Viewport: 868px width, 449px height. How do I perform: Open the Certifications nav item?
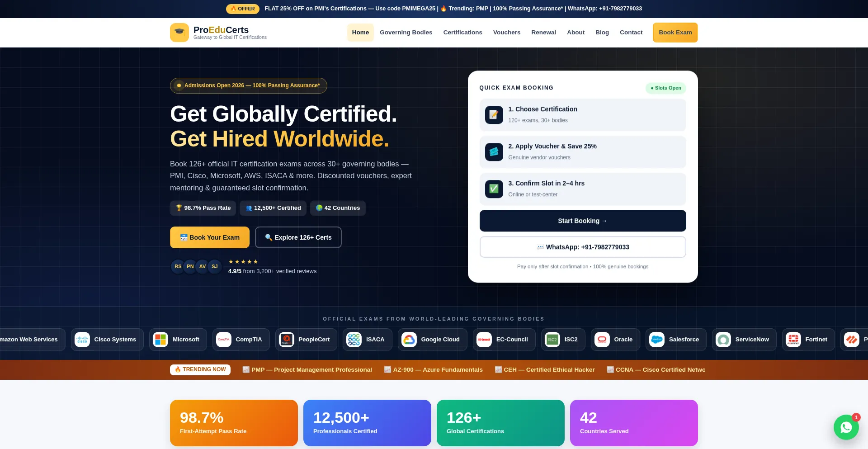tap(462, 33)
